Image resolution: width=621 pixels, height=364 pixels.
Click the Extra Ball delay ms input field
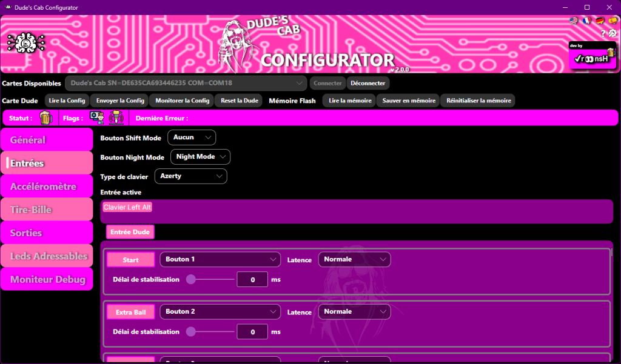coord(252,332)
